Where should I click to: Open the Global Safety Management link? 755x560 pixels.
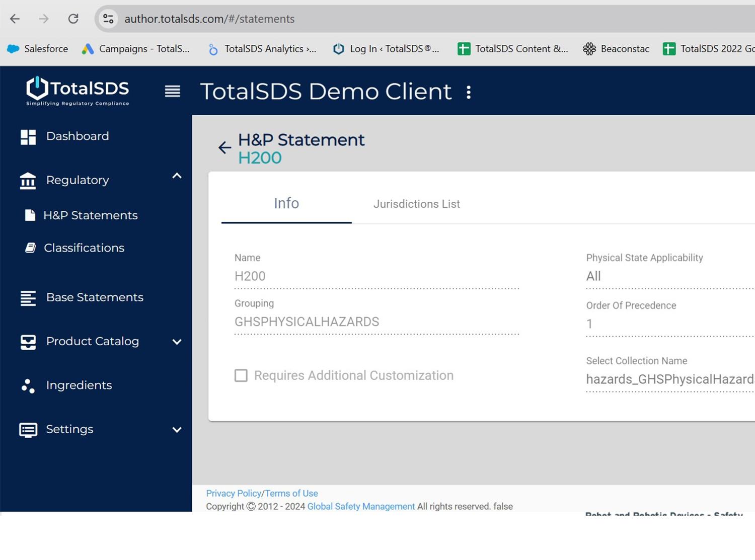coord(361,507)
